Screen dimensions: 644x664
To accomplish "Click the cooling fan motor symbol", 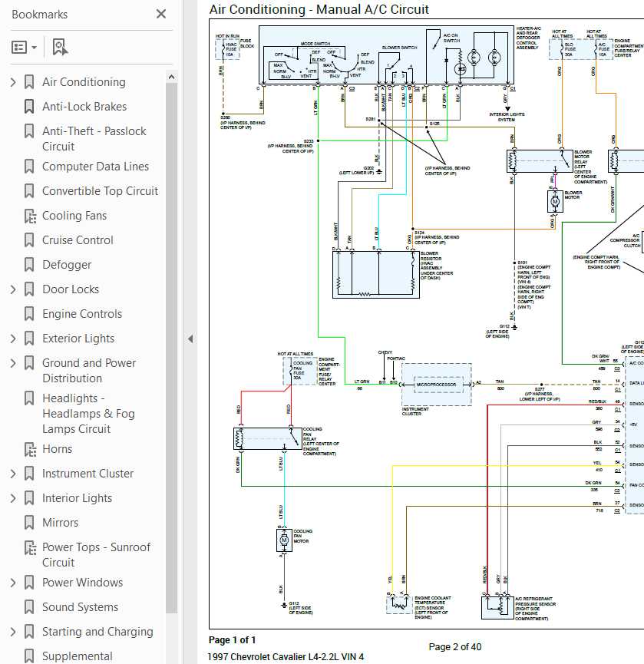I will point(284,540).
